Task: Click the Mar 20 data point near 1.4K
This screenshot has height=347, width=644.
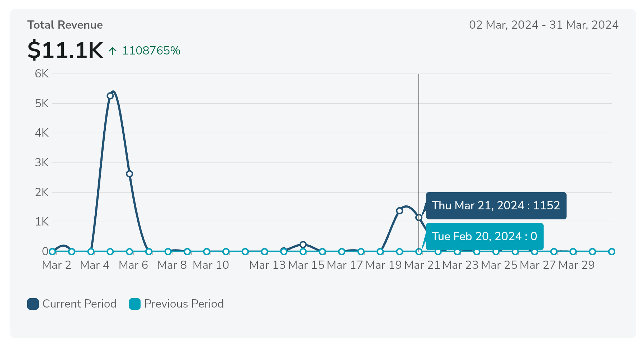Action: 399,211
